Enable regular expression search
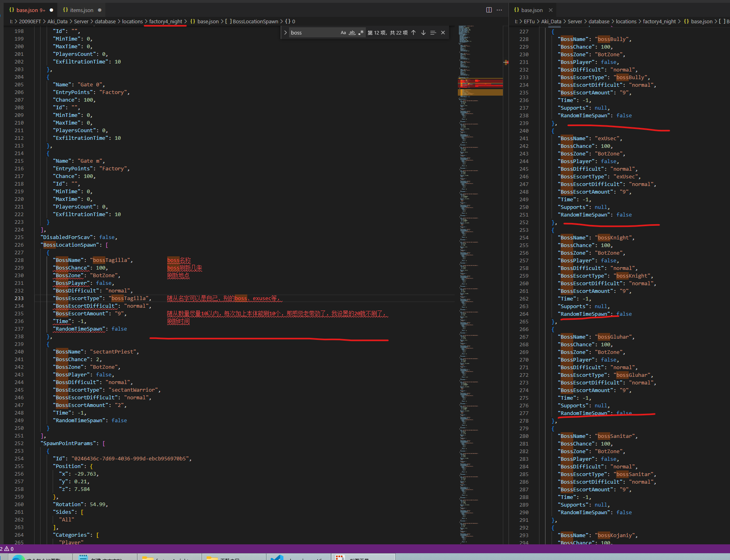730x560 pixels. (361, 33)
